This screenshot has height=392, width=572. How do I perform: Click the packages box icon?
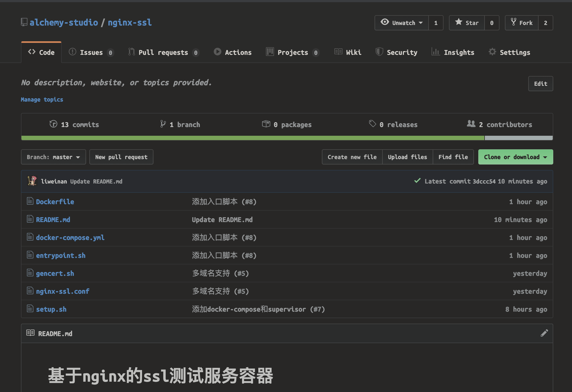266,124
